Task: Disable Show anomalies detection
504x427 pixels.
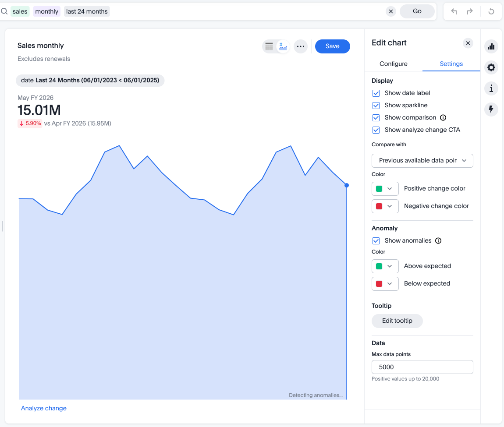Action: [x=376, y=240]
